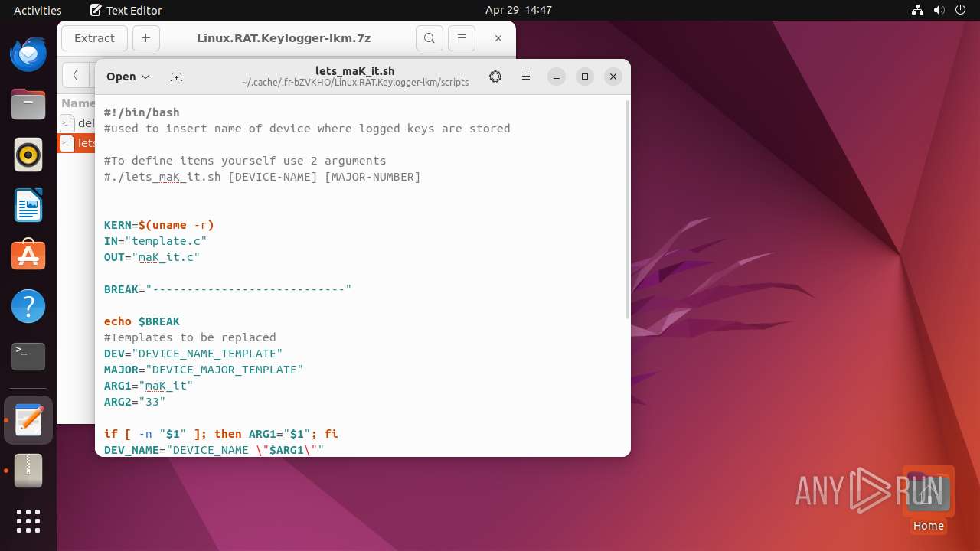Click lets_maK_it.sh title in header
This screenshot has height=551, width=980.
click(355, 70)
